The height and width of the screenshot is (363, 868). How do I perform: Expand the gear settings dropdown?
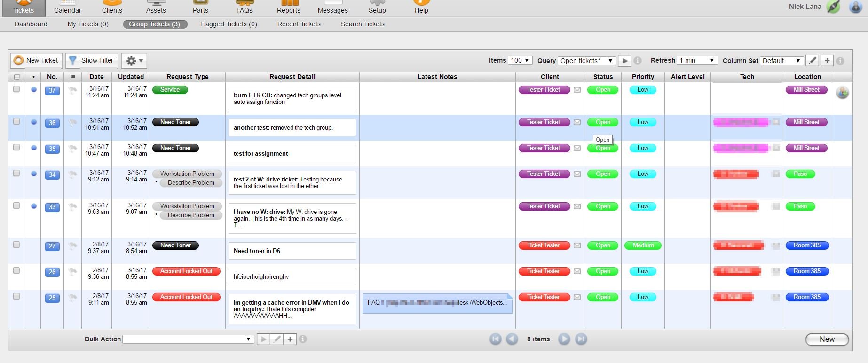pos(134,60)
